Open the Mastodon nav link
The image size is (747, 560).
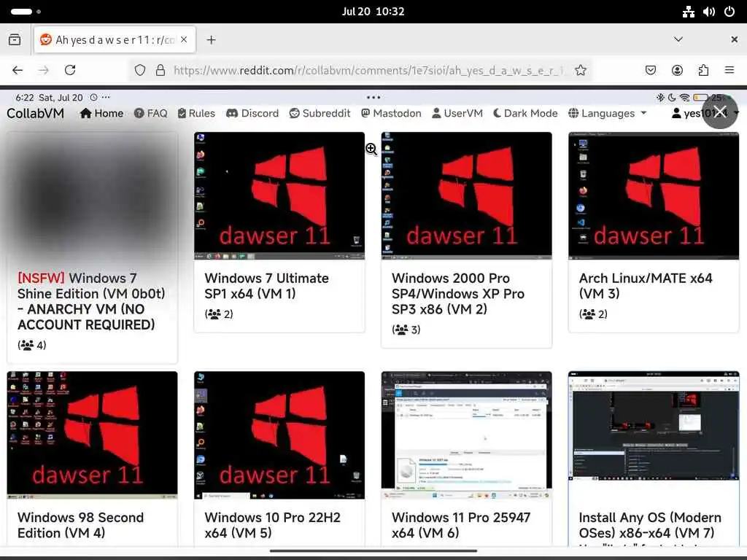point(391,113)
